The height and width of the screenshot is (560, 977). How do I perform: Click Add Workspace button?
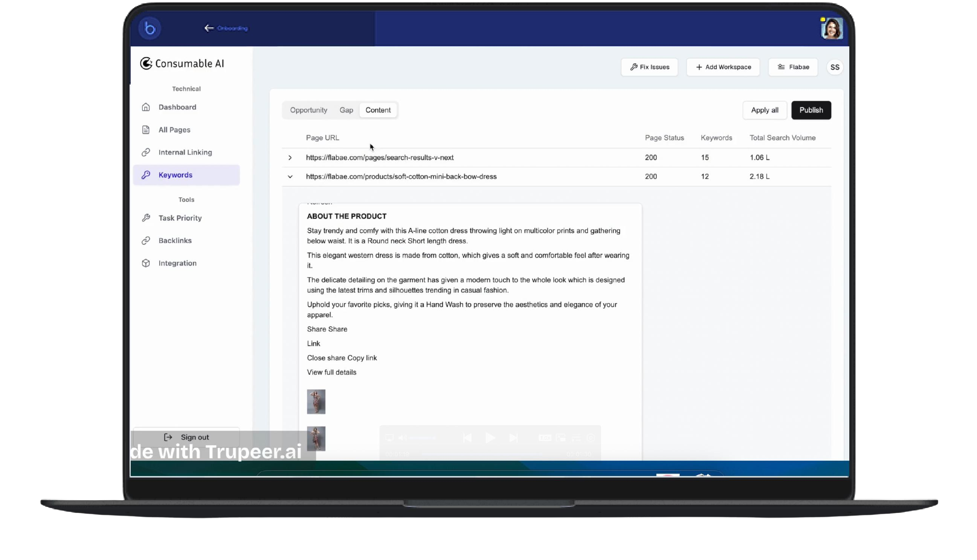723,67
